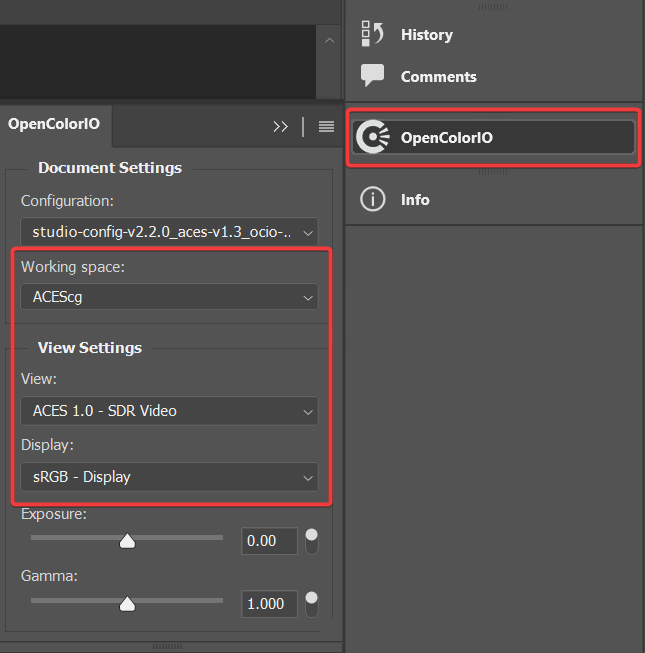645x653 pixels.
Task: Click the Comments speech bubble icon
Action: pyautogui.click(x=372, y=76)
